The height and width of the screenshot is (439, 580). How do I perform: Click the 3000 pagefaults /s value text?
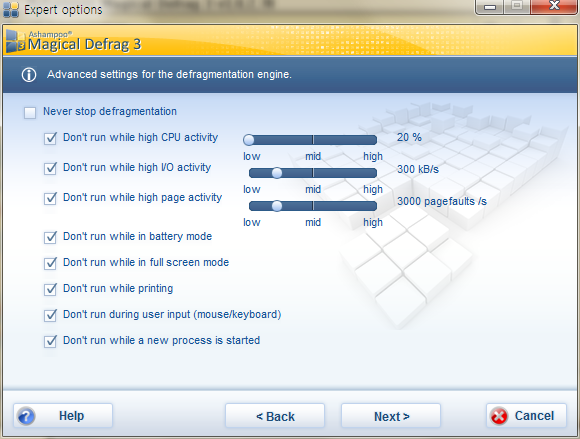[442, 202]
